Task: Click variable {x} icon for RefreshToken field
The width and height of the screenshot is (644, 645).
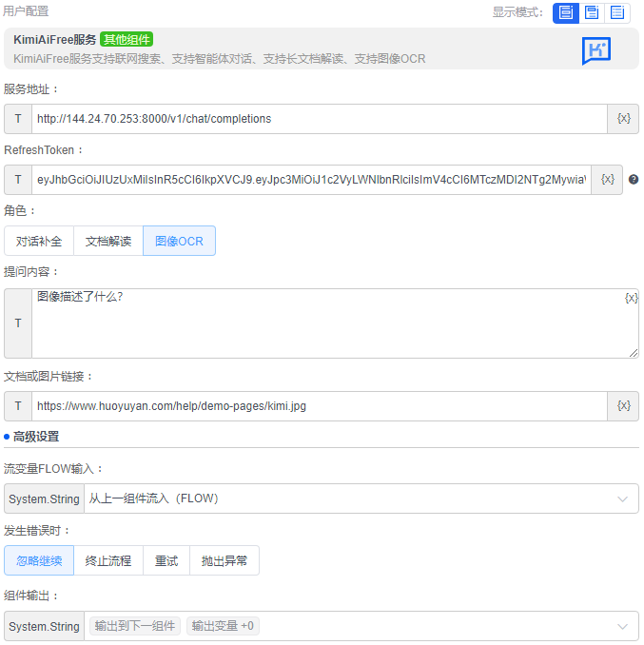Action: coord(607,179)
